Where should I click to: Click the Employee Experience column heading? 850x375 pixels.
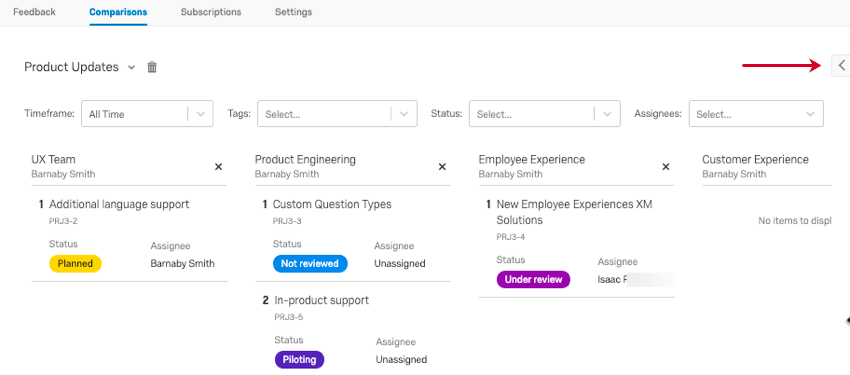[532, 159]
